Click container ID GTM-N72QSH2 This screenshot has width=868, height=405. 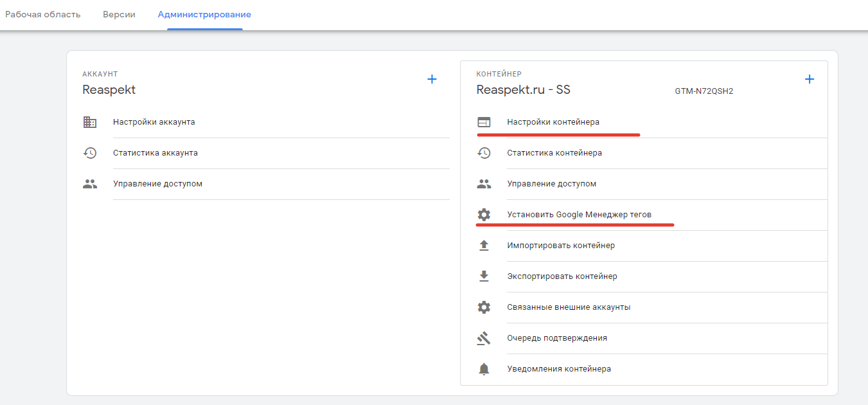click(x=704, y=91)
